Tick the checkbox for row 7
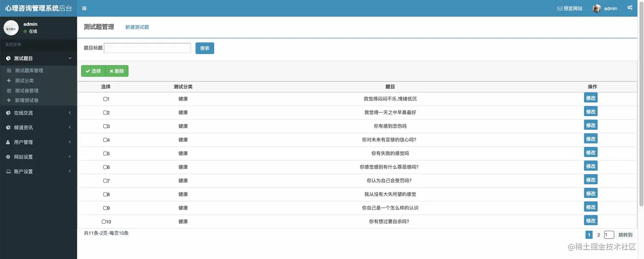Image resolution: width=644 pixels, height=259 pixels. pyautogui.click(x=105, y=181)
